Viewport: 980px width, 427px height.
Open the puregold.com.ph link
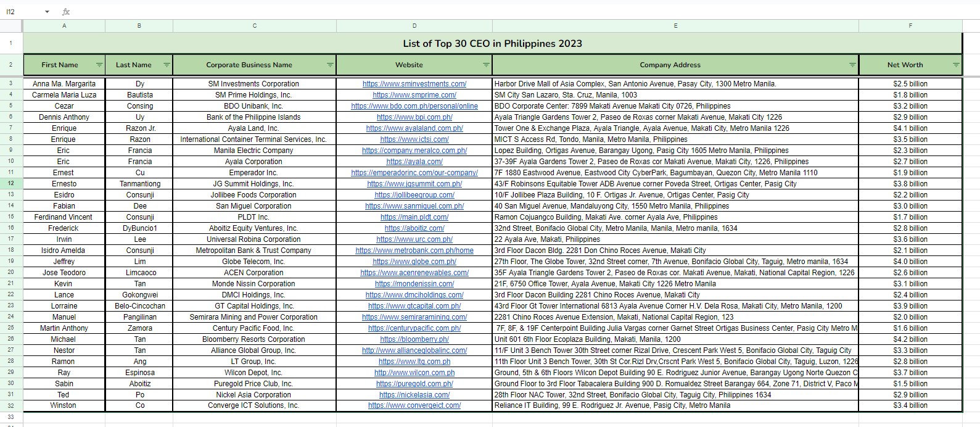414,384
